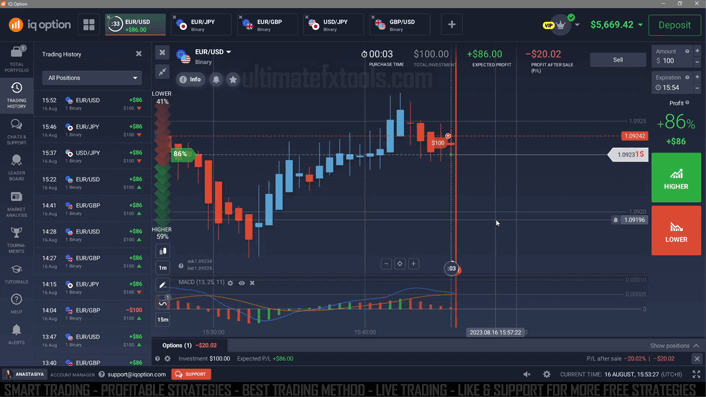Click the Info button
Image resolution: width=706 pixels, height=397 pixels.
pos(190,80)
